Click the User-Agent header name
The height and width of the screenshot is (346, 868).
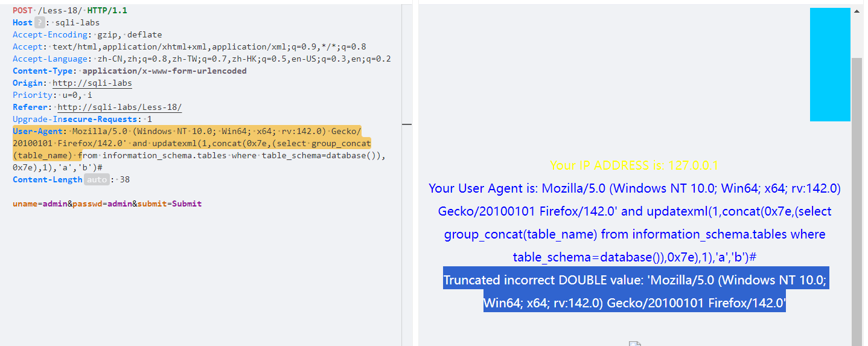(x=37, y=131)
